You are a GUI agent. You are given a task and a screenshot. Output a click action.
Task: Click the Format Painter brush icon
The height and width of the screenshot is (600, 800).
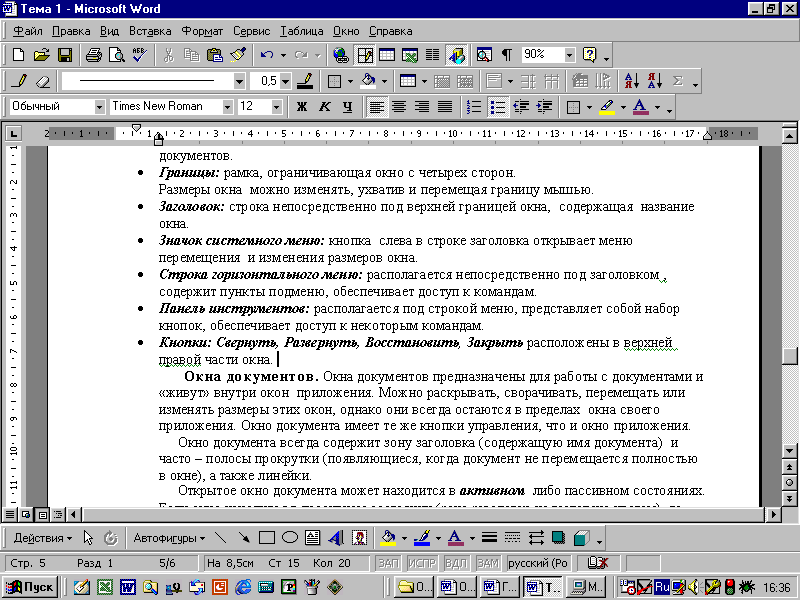pos(238,55)
